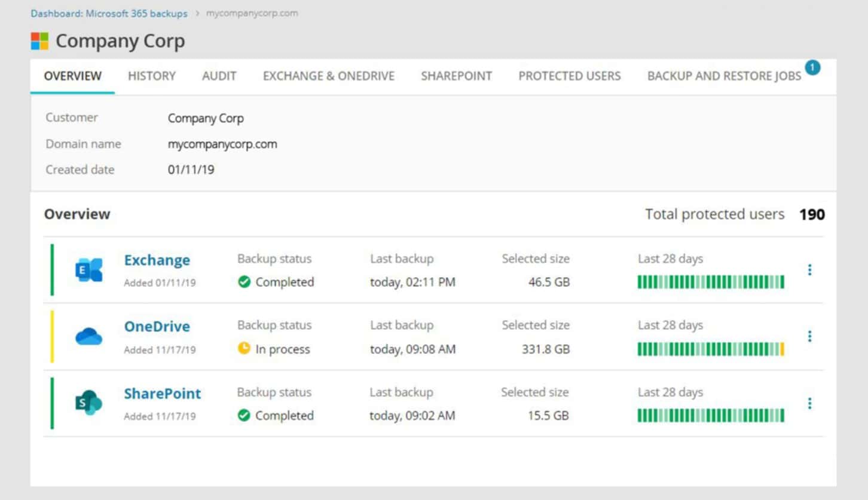Open the Exchange row options menu
This screenshot has height=500, width=868.
(x=811, y=269)
